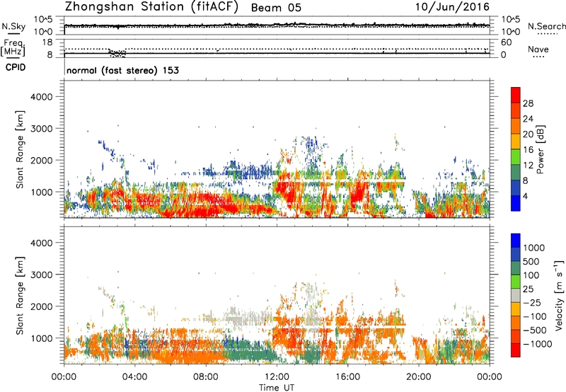Click the solid line sample under 'N.Sky'
The width and height of the screenshot is (566, 392).
click(x=13, y=33)
